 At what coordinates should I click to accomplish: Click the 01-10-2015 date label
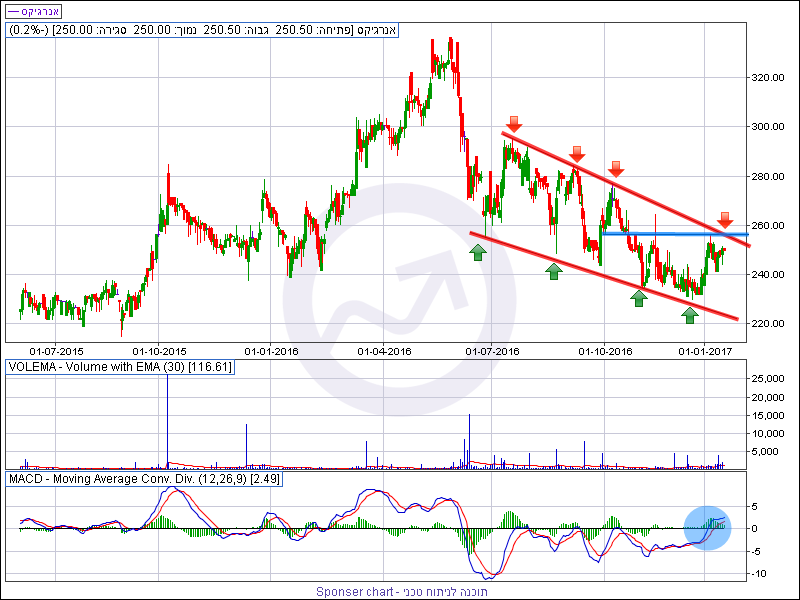coord(159,352)
